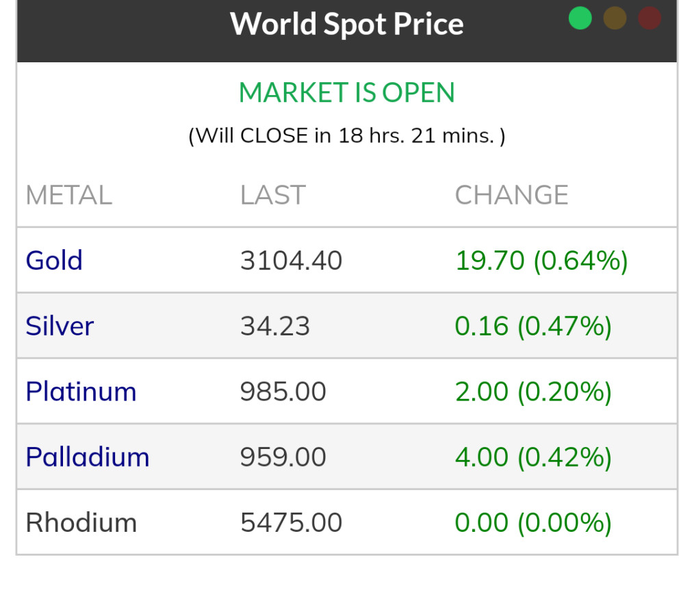Click the World Spot Price title

click(347, 24)
